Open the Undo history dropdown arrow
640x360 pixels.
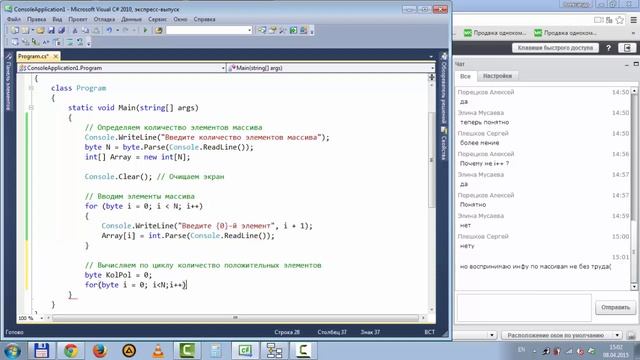click(x=118, y=30)
